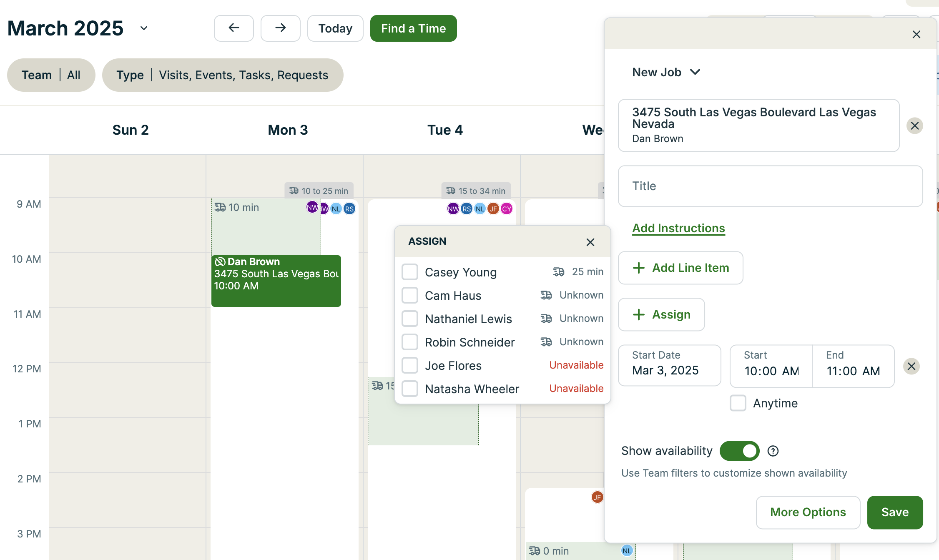
Task: Go to previous week with left arrow
Action: (x=233, y=28)
